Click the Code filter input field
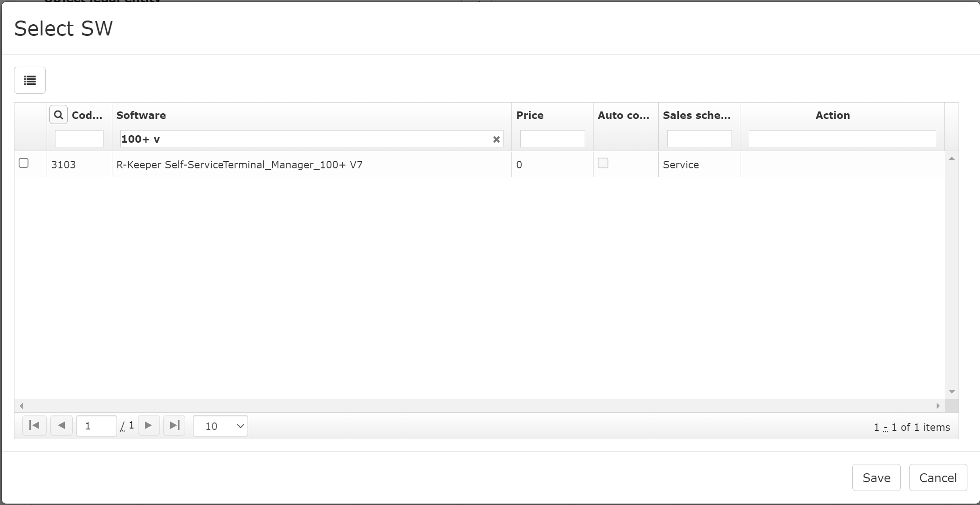980x505 pixels. (x=79, y=139)
